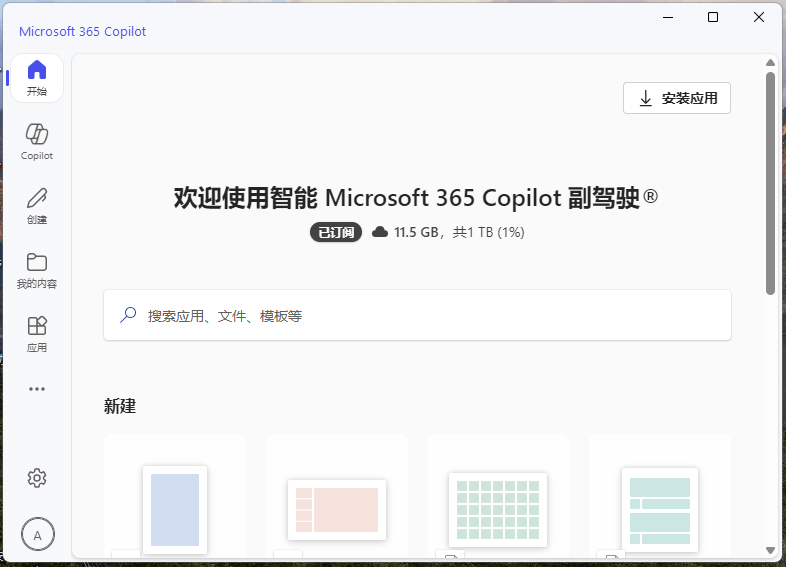This screenshot has width=786, height=567.
Task: Click the 新建 section heading
Action: coord(120,406)
